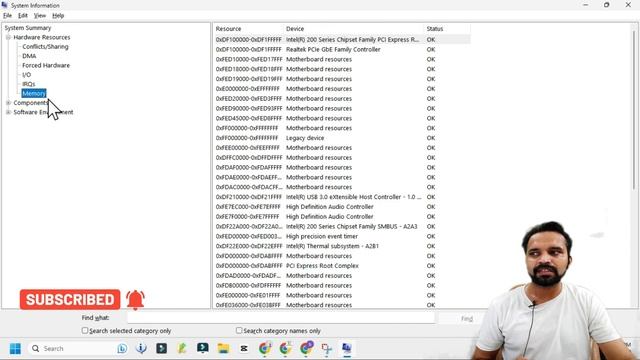Click the System Information taskbar icon
Image resolution: width=640 pixels, height=360 pixels.
347,348
